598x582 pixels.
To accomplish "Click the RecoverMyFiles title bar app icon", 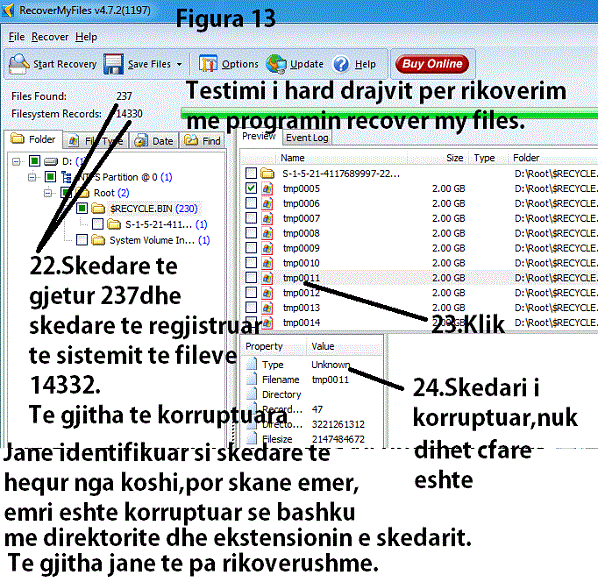I will coord(8,10).
